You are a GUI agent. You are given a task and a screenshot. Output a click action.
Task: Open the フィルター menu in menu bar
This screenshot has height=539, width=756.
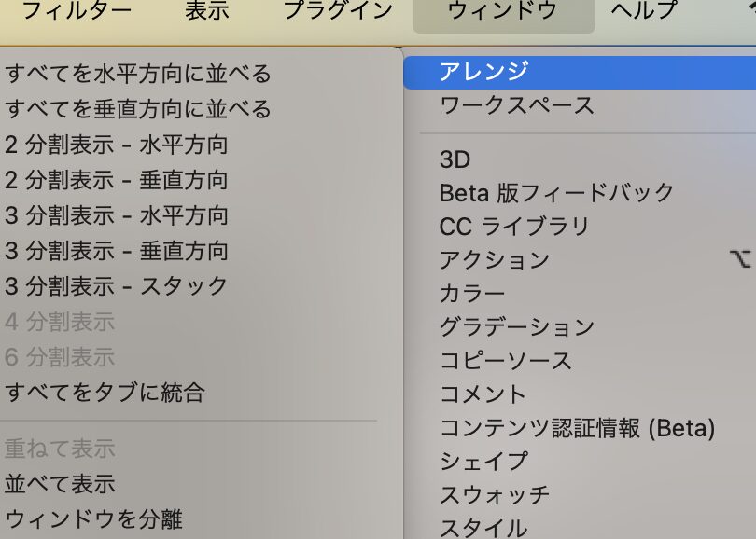(77, 11)
